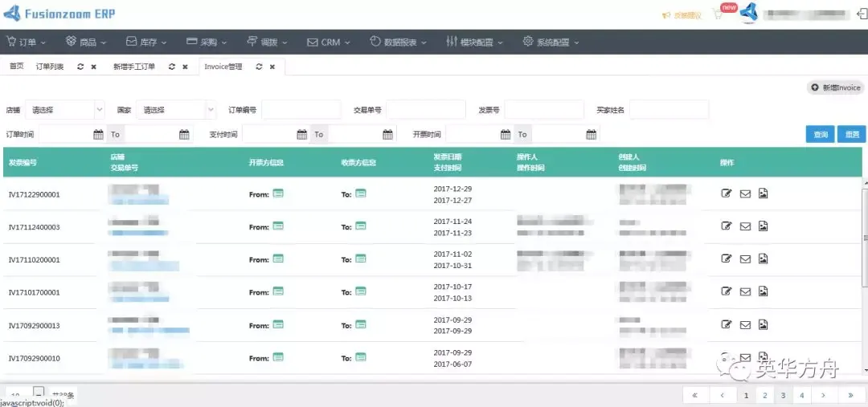Click the logout icon at top right
The width and height of the screenshot is (868, 407).
[862, 15]
